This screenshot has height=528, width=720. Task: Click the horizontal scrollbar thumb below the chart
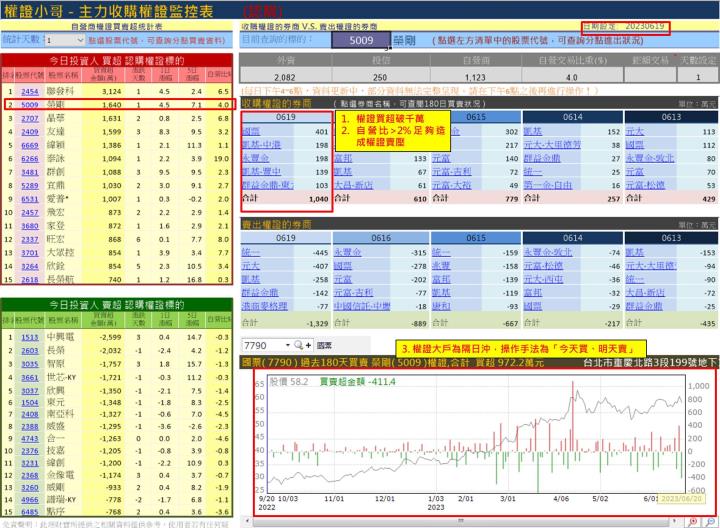coord(461,521)
